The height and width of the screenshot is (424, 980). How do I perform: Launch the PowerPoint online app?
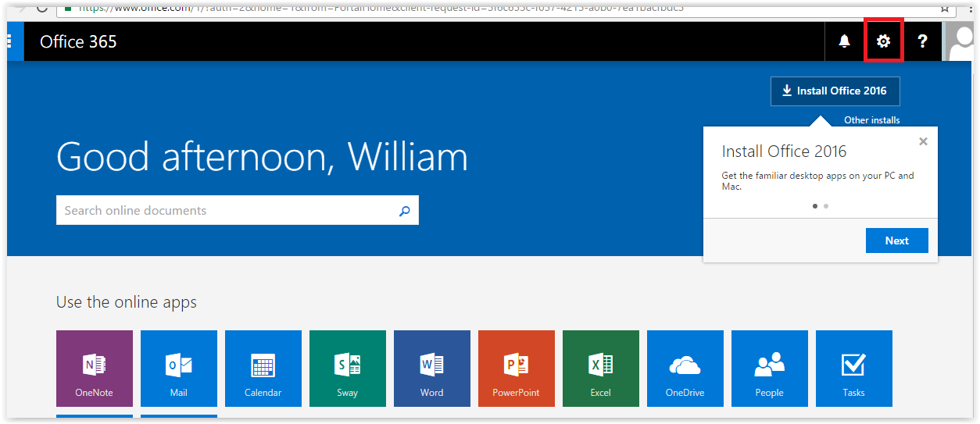[x=516, y=368]
